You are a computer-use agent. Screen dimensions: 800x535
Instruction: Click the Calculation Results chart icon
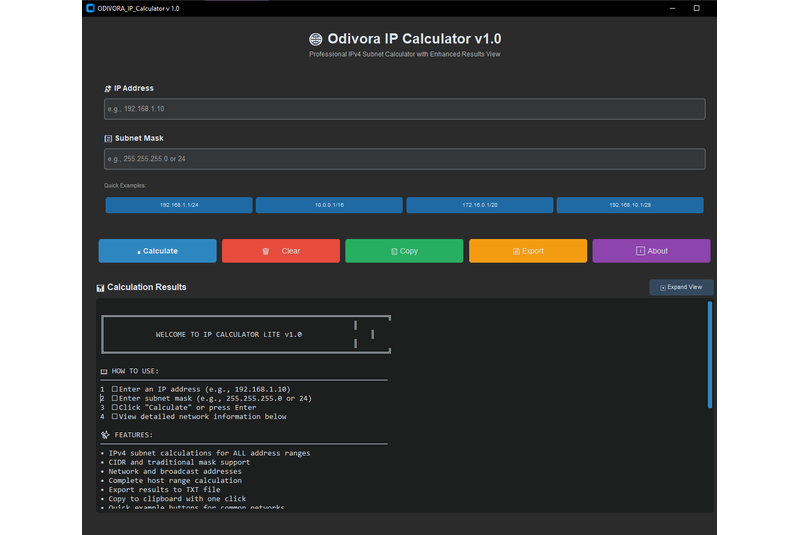tap(101, 288)
